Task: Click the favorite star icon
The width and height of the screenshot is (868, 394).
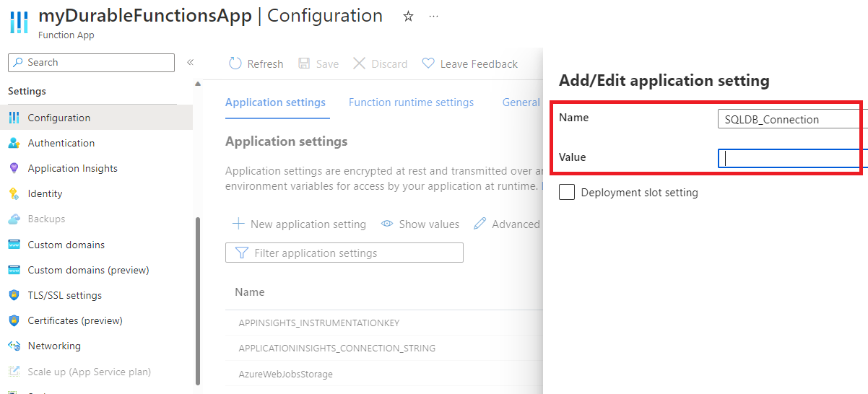Action: point(408,17)
